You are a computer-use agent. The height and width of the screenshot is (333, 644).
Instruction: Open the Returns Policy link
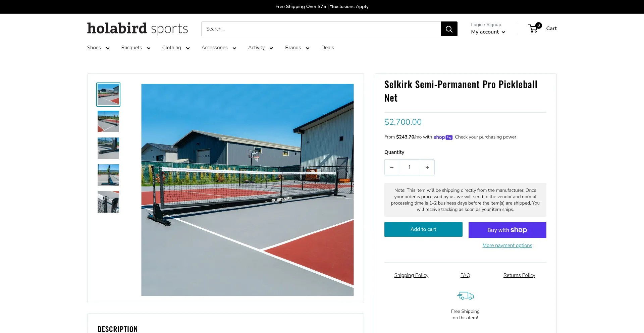pyautogui.click(x=519, y=275)
